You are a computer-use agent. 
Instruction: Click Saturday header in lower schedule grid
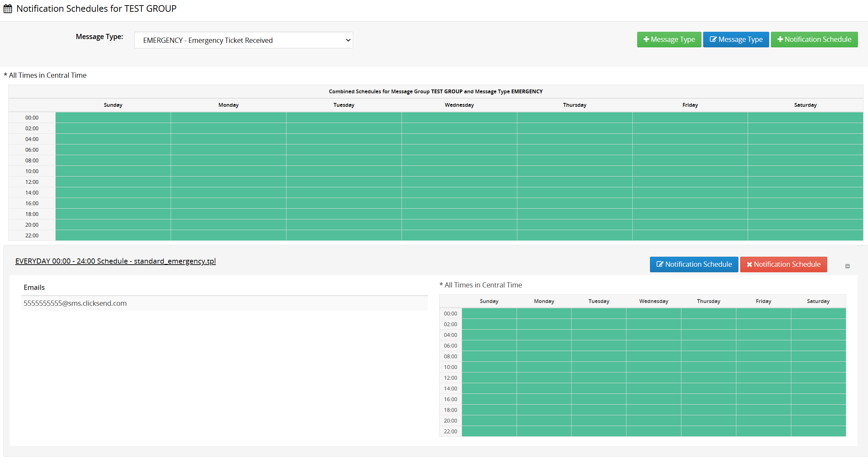pyautogui.click(x=818, y=301)
